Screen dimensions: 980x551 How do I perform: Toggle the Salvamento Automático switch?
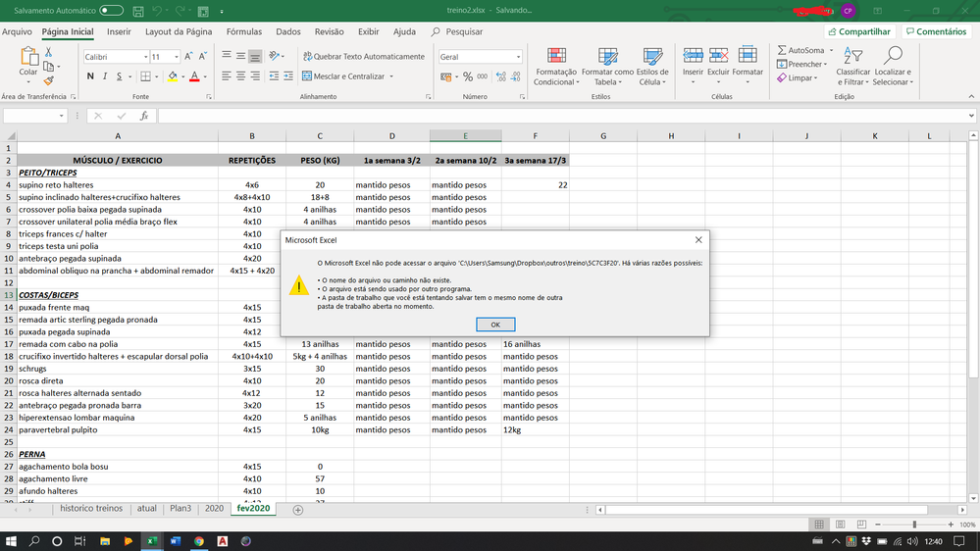111,11
